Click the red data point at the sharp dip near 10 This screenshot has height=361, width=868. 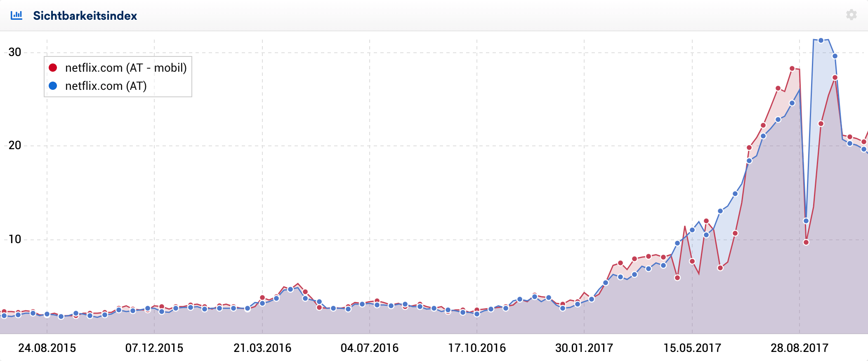point(806,242)
